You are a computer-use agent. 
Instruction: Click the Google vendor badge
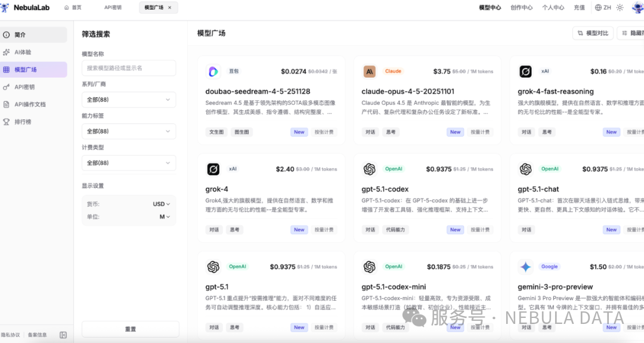coord(549,267)
